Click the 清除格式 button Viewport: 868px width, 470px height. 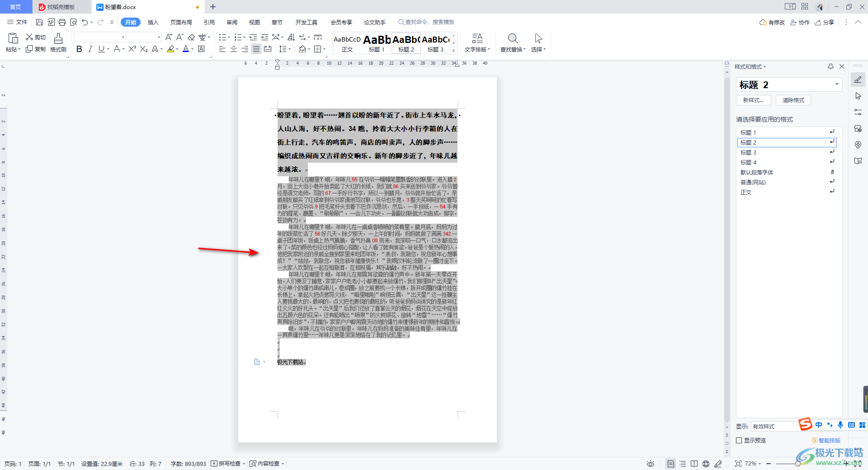[x=793, y=100]
